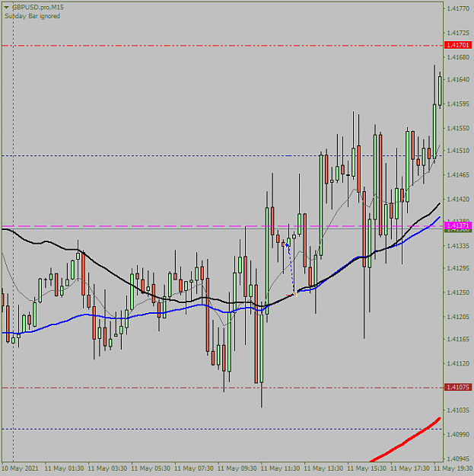Click the '10 May 2021' time axis label
Screen dimensions: 474x476
click(x=20, y=468)
